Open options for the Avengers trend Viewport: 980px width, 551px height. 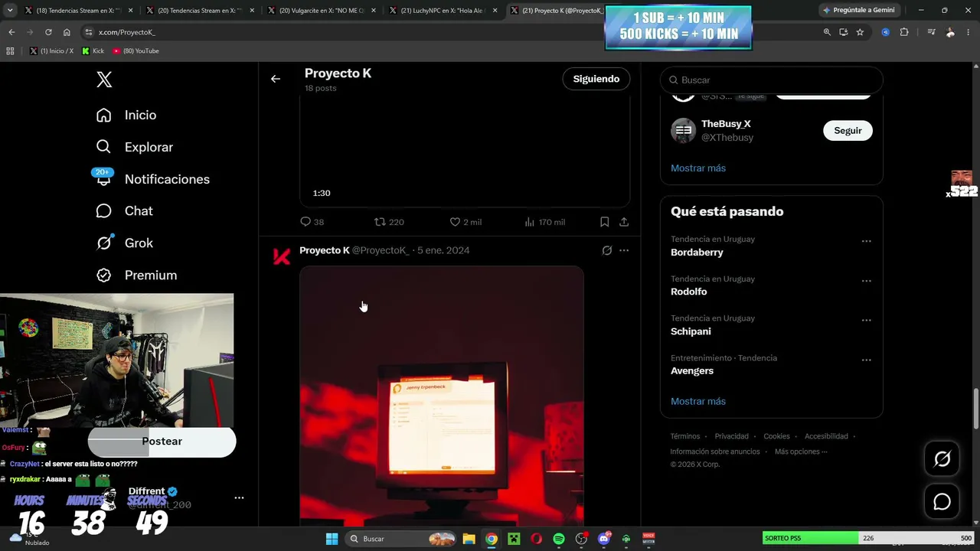coord(866,360)
